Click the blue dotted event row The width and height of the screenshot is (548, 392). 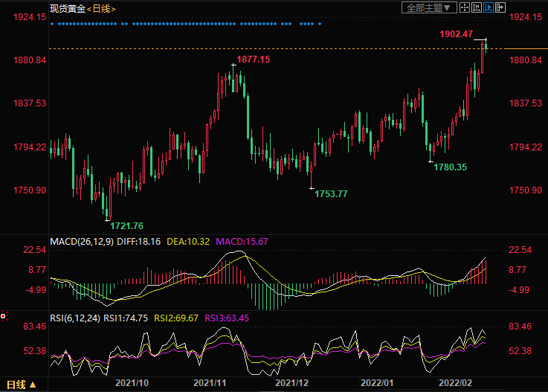[x=186, y=24]
